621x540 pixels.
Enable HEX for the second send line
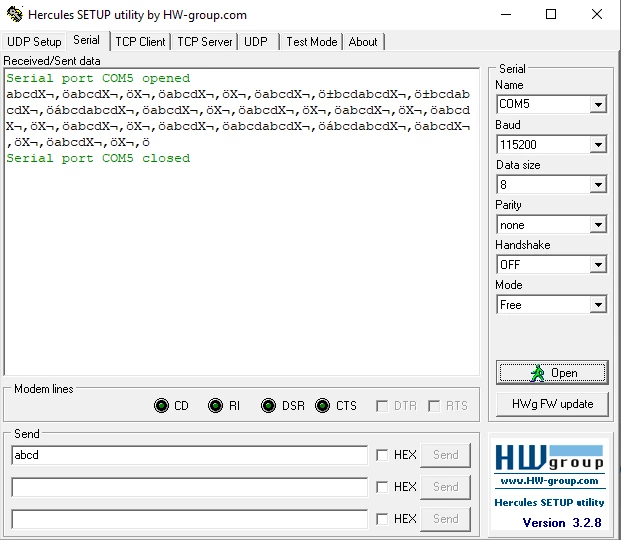click(382, 487)
